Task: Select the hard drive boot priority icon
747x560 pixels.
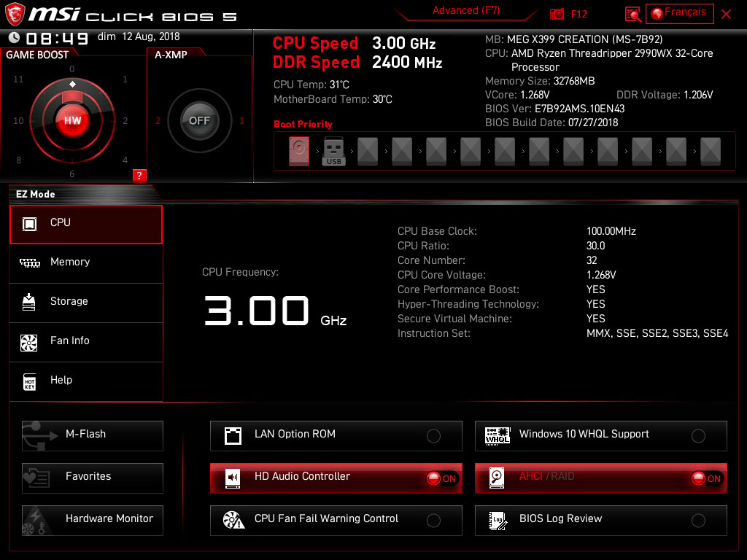Action: (x=299, y=152)
